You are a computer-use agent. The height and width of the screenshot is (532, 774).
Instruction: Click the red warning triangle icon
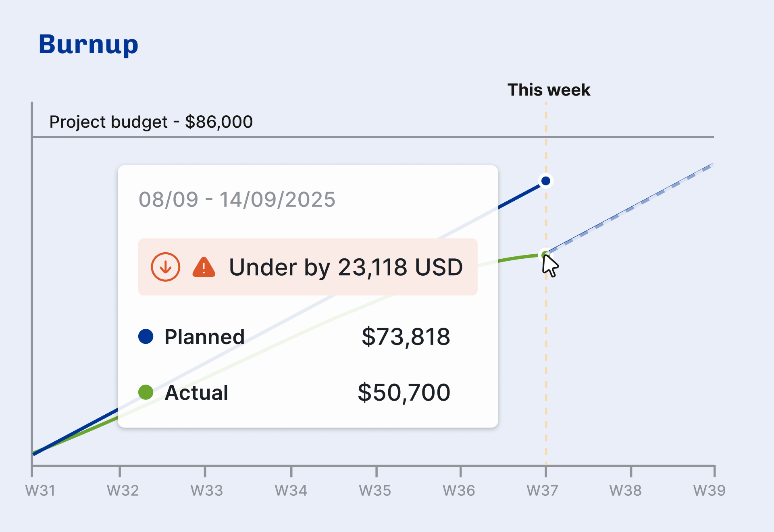point(204,267)
